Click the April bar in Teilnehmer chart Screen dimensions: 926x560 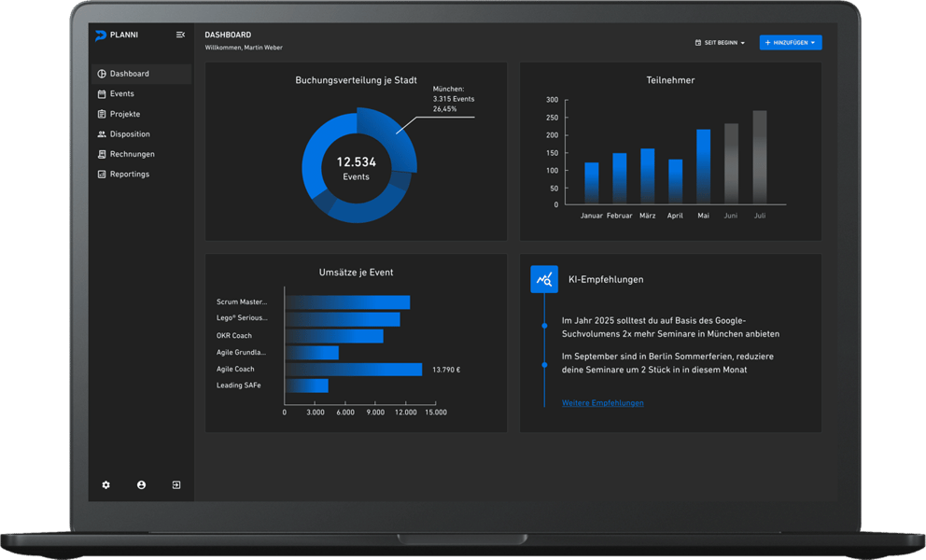[x=675, y=182]
